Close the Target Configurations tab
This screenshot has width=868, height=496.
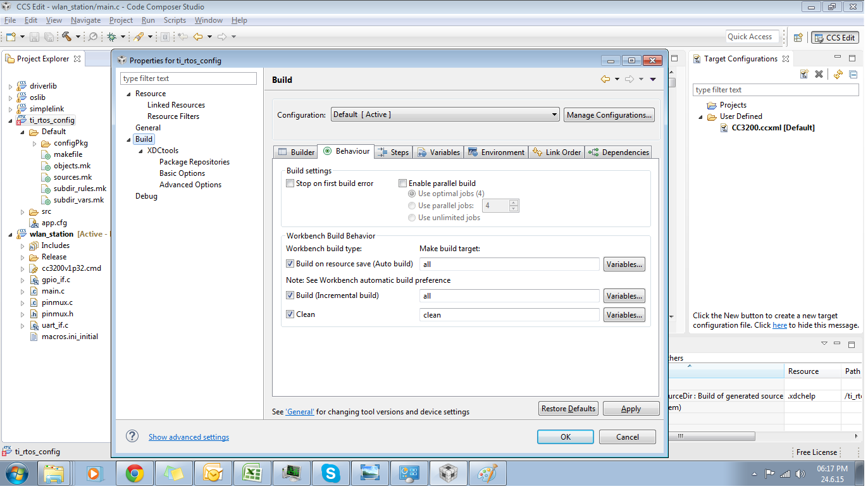pyautogui.click(x=786, y=59)
